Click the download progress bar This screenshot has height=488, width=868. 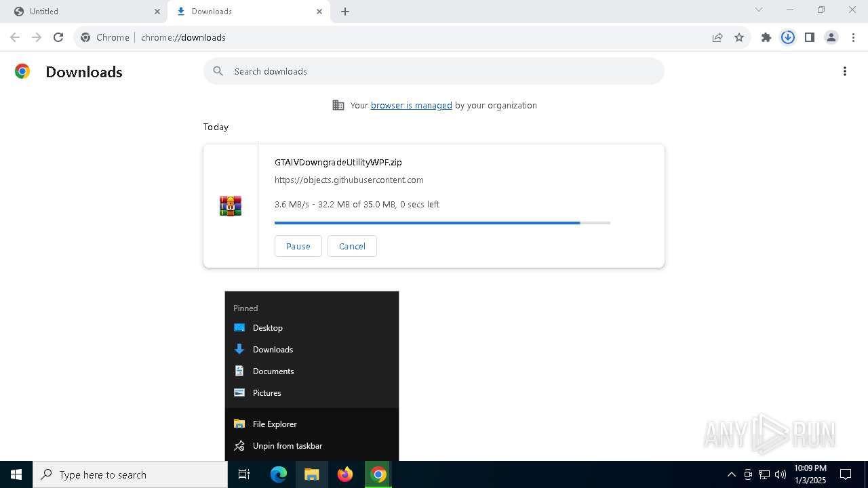[x=442, y=222]
